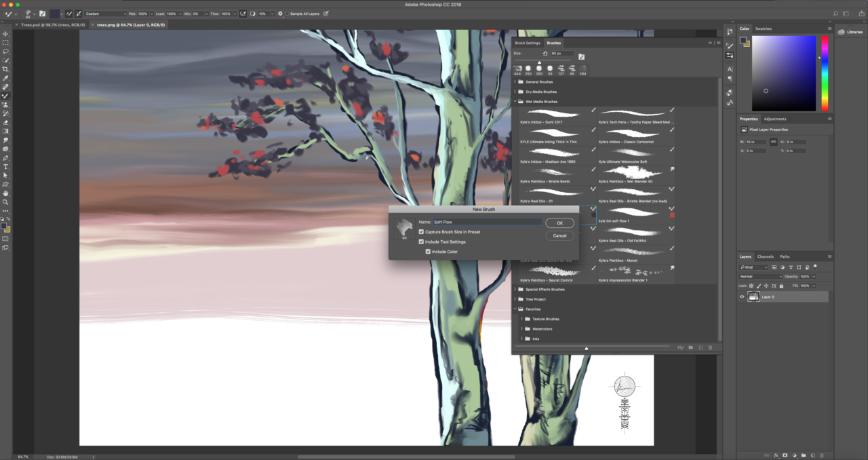Toggle the Include Tool Settings checkbox

tap(421, 242)
